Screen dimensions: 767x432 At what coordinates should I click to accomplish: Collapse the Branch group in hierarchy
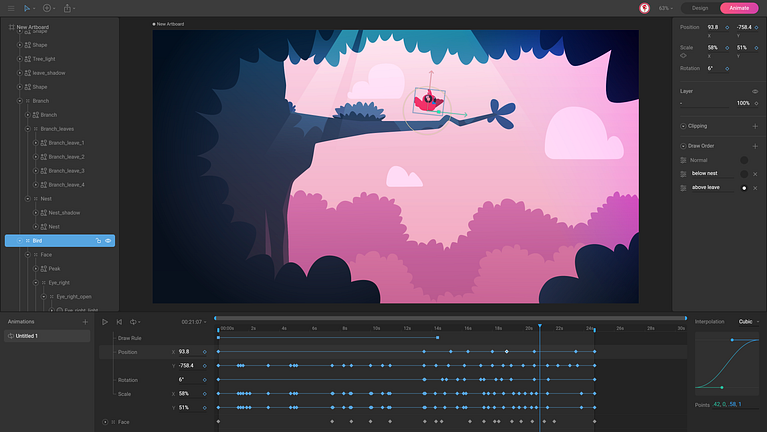pyautogui.click(x=21, y=101)
